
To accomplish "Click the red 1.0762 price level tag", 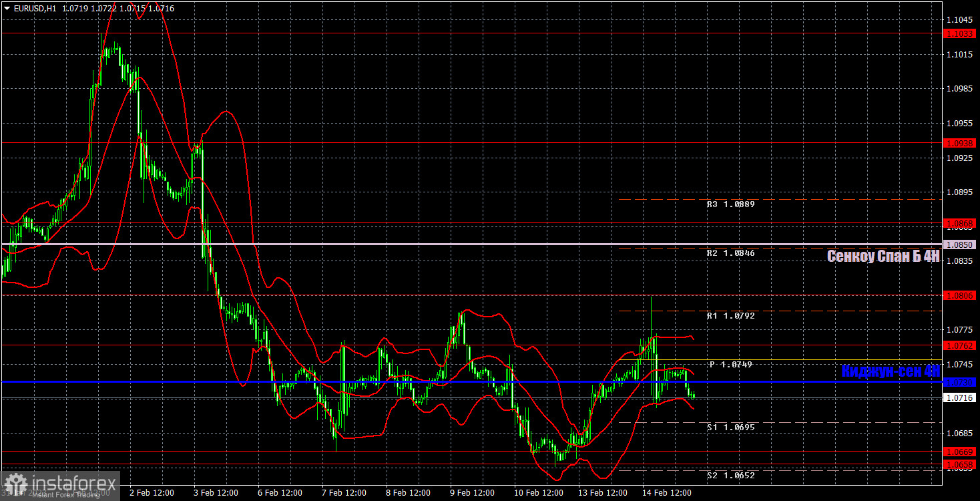I will coord(960,345).
